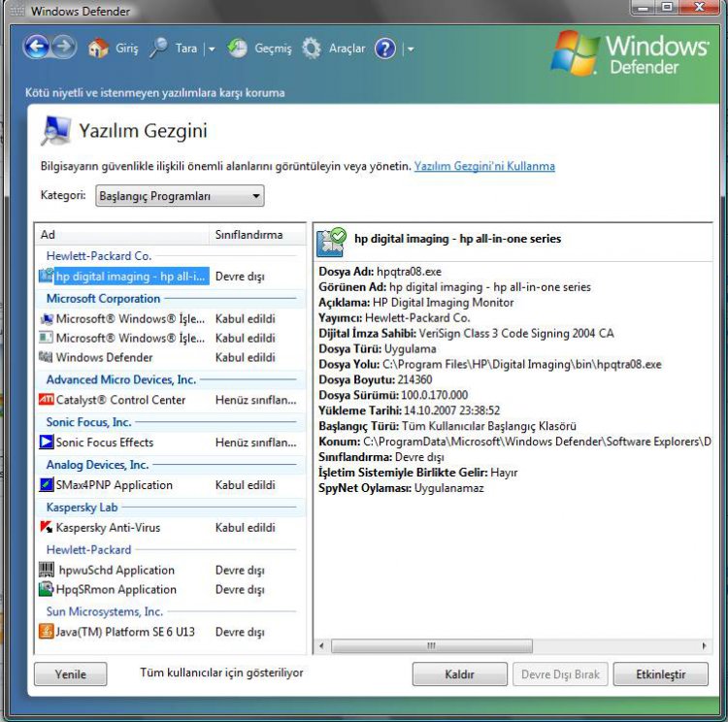Image resolution: width=728 pixels, height=722 pixels.
Task: Click the SpyNet Oylaması Uygulanamaz line
Action: click(x=401, y=488)
